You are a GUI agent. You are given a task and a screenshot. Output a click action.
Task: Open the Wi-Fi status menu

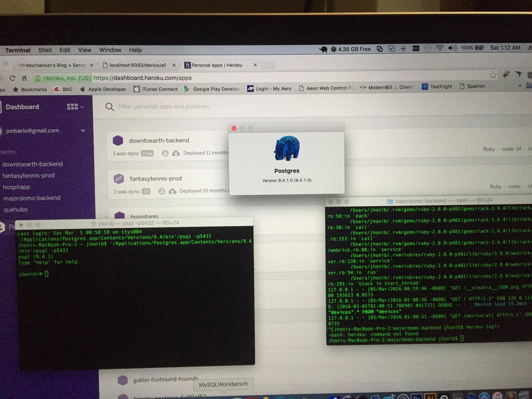tap(440, 48)
